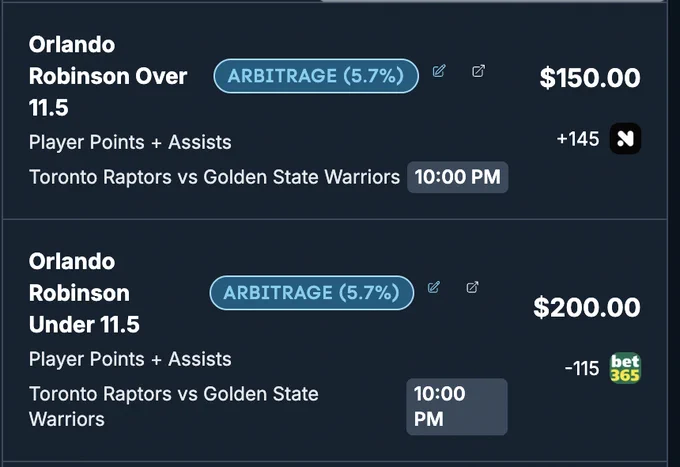
Task: Click the -115 odds value
Action: (x=582, y=369)
